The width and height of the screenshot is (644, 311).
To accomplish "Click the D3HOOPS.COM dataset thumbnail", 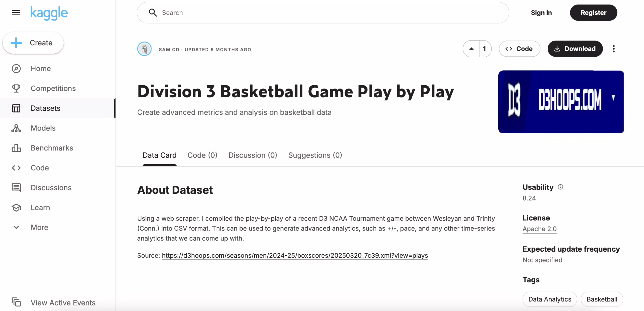I will pyautogui.click(x=561, y=102).
